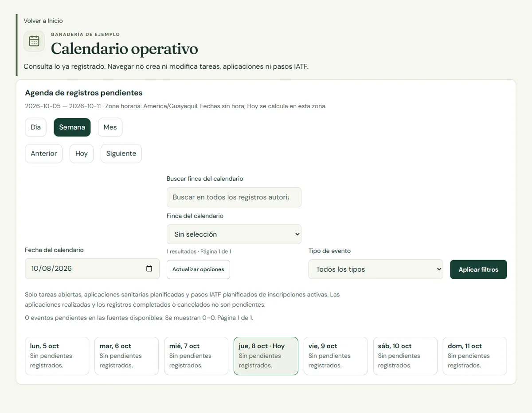
Task: Open the Finca del calendario dropdown
Action: pyautogui.click(x=234, y=234)
